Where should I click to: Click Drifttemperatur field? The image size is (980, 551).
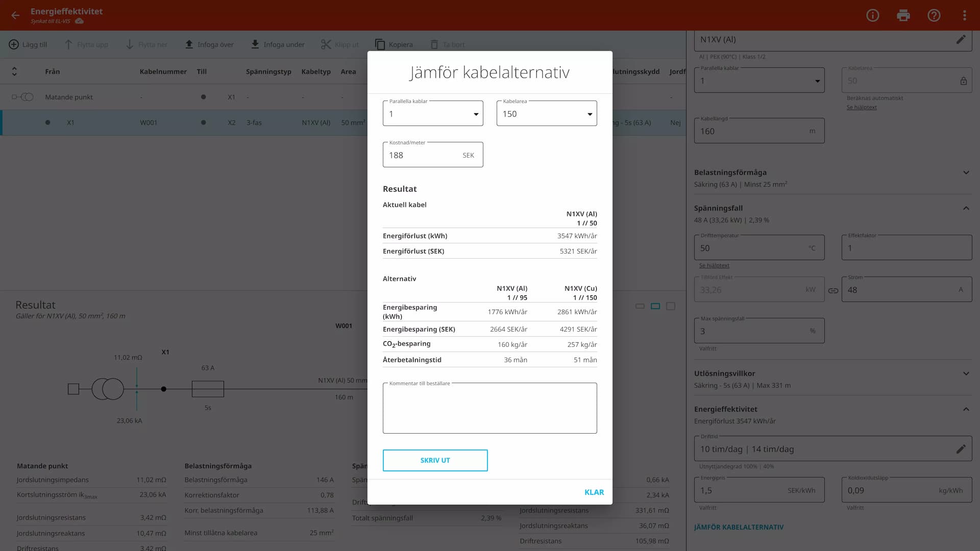(x=759, y=247)
